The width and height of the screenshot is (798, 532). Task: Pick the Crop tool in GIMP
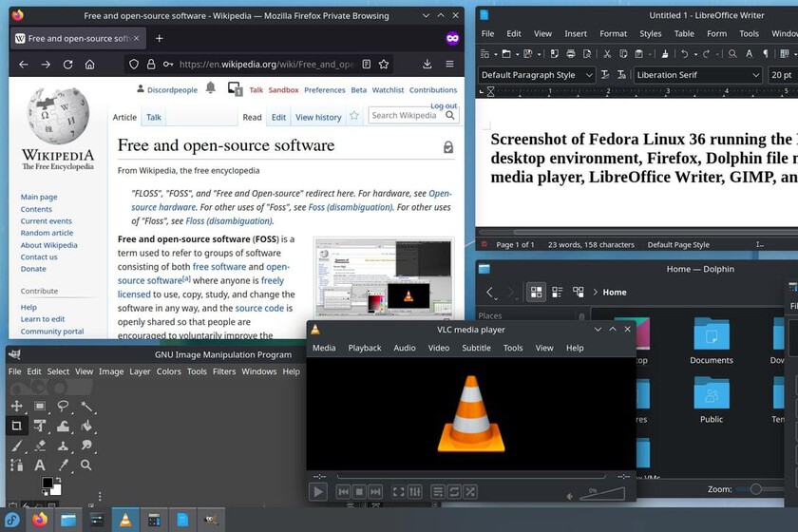[x=16, y=426]
